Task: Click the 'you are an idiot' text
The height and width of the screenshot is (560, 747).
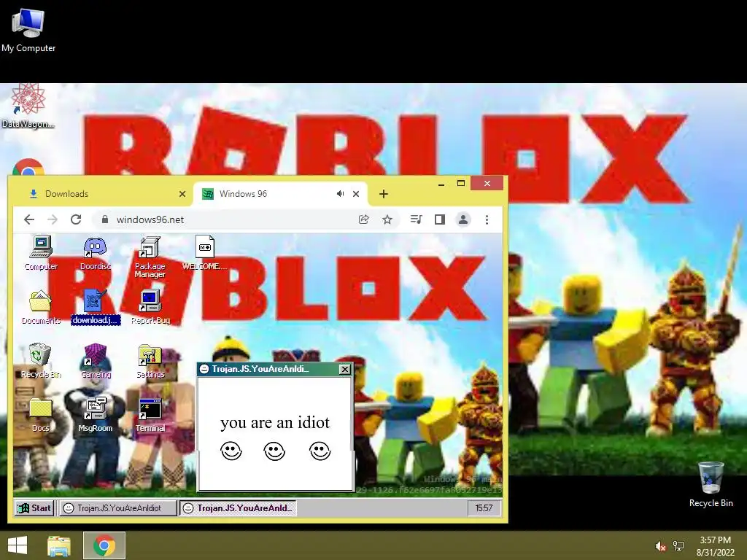Action: point(275,422)
